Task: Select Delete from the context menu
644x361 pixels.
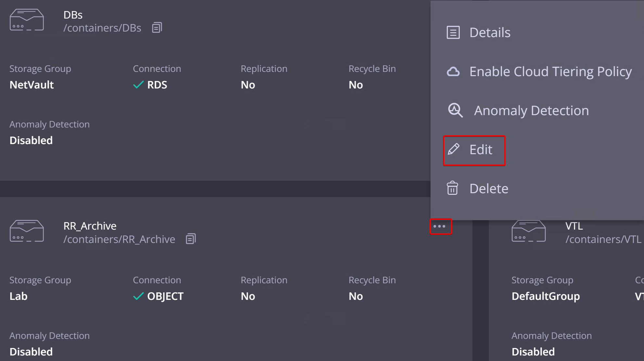Action: [489, 189]
